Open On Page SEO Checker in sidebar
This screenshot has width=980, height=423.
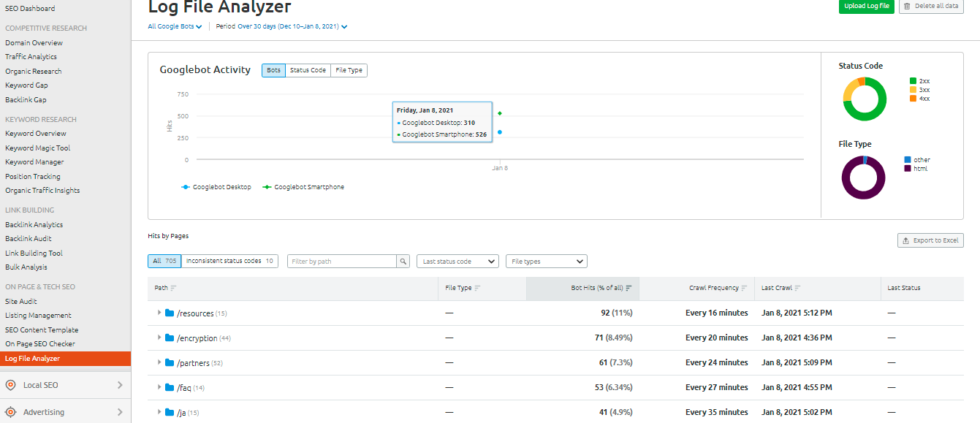tap(40, 343)
